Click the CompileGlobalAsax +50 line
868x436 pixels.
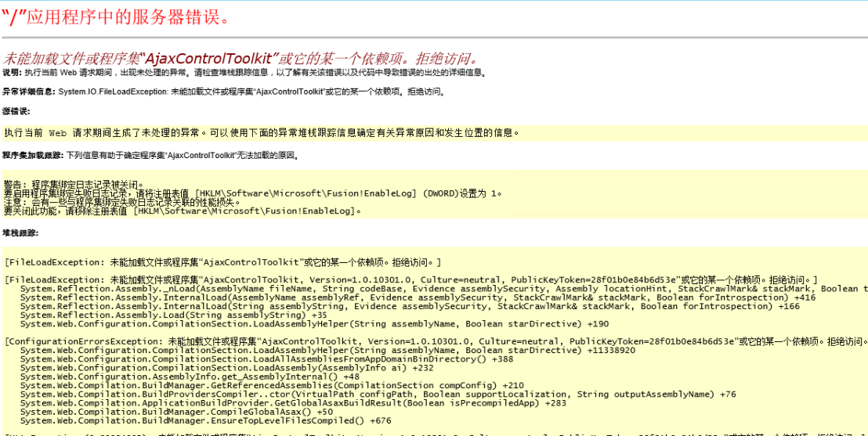[176, 413]
